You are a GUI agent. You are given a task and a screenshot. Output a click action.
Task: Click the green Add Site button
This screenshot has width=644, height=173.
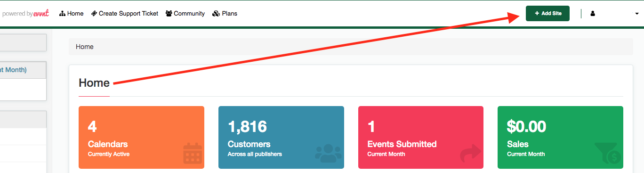click(547, 14)
